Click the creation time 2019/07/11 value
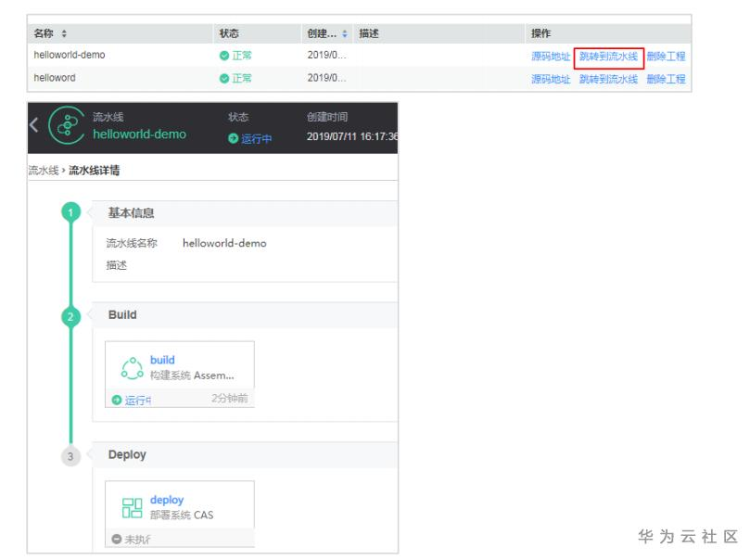Viewport: 750px width, 560px height. [x=352, y=136]
